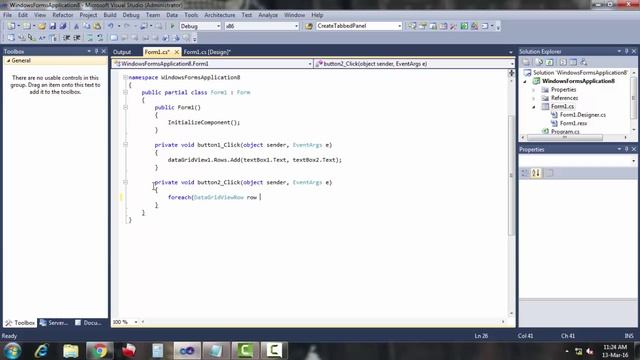Click the Save All toolbar icon
Screen dimensions: 640x360
click(x=62, y=26)
